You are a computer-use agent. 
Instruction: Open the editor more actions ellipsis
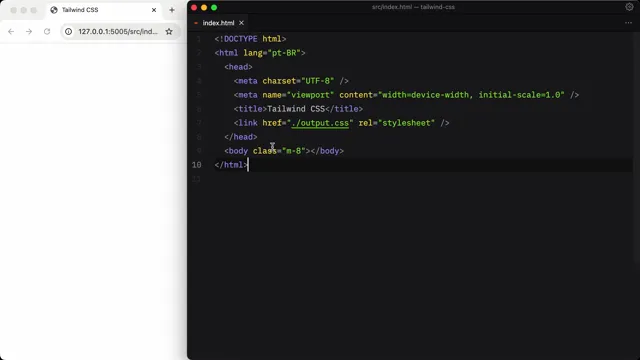[x=628, y=23]
